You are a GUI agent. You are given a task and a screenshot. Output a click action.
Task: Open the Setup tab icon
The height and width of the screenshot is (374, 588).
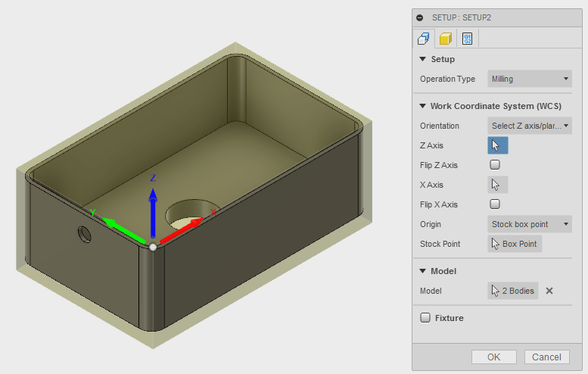[x=423, y=39]
